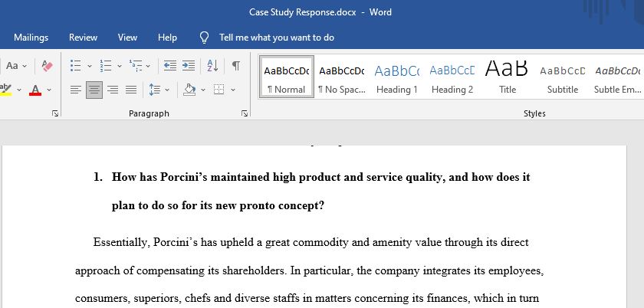Toggle Show/Hide paragraph marks
The image size is (644, 308).
coord(236,65)
